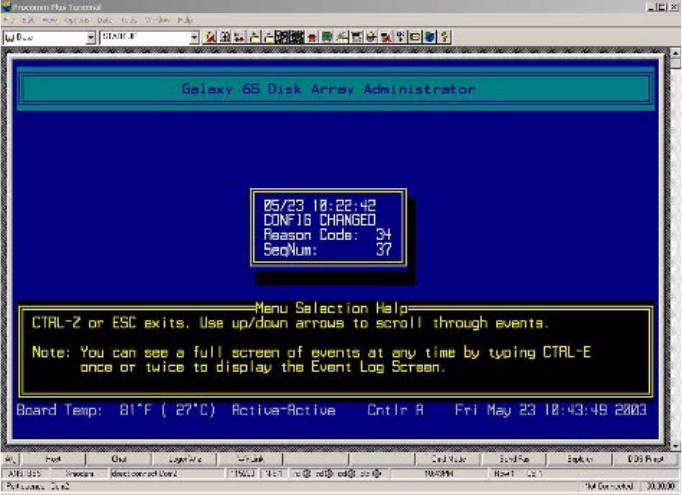Click the N-8-1 port settings field
Image resolution: width=682 pixels, height=495 pixels.
pos(274,474)
